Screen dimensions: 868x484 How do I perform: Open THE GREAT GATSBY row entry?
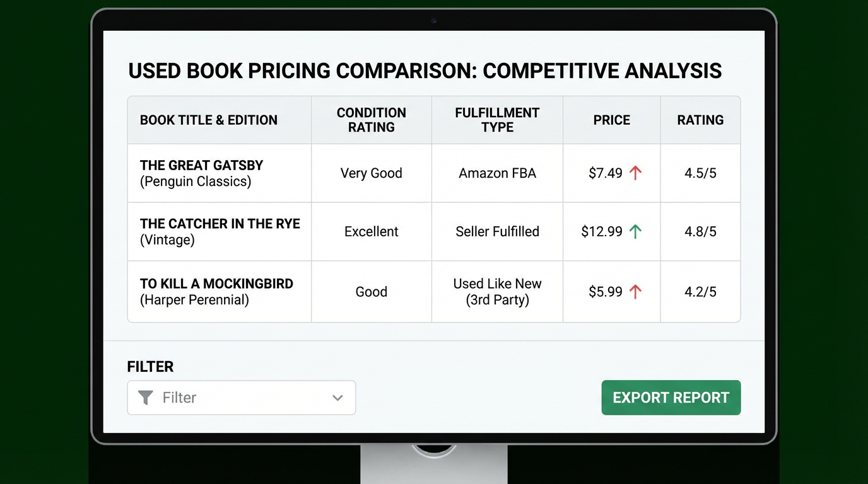point(201,173)
